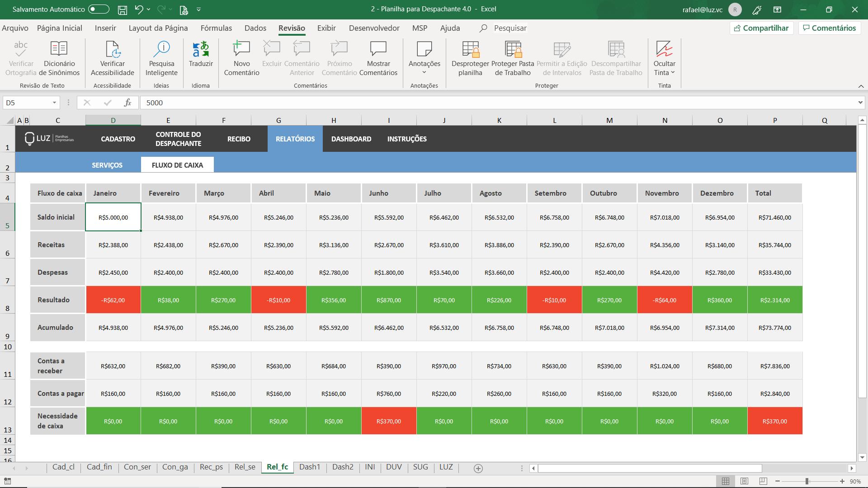Select column D header
Image resolution: width=868 pixels, height=488 pixels.
click(113, 120)
